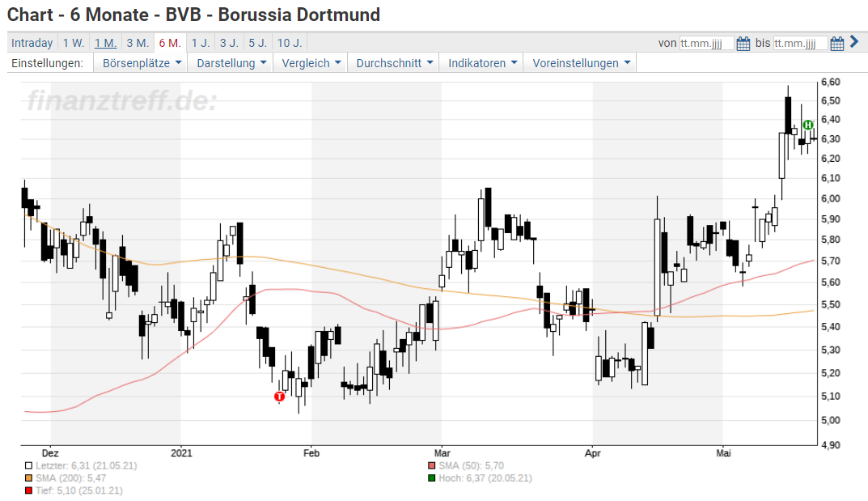Image resolution: width=868 pixels, height=501 pixels.
Task: Click the green Hoch legend swatch
Action: (x=432, y=478)
